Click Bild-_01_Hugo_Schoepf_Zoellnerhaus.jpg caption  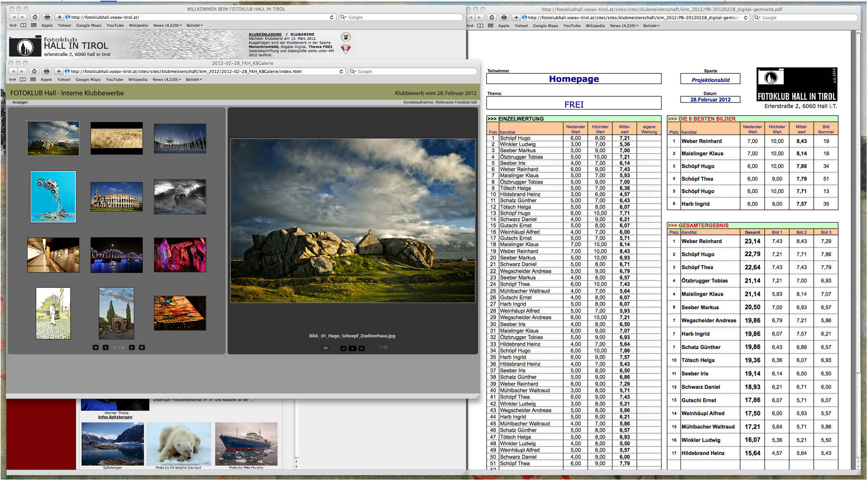(352, 336)
